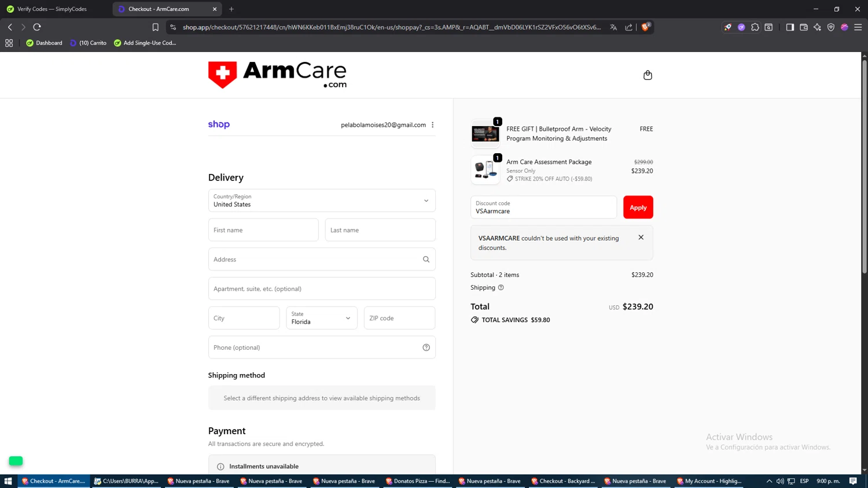Open a new browser tab
This screenshot has height=488, width=868.
point(231,9)
